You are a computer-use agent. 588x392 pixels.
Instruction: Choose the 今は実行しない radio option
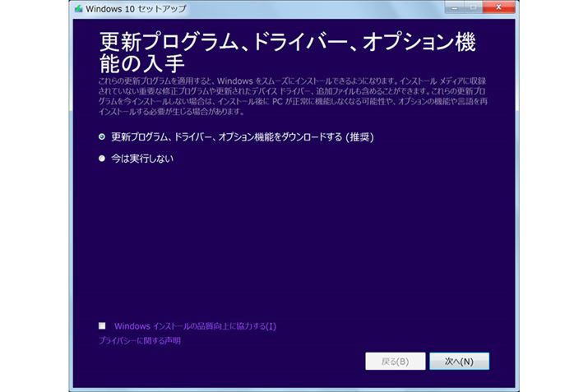coord(102,159)
